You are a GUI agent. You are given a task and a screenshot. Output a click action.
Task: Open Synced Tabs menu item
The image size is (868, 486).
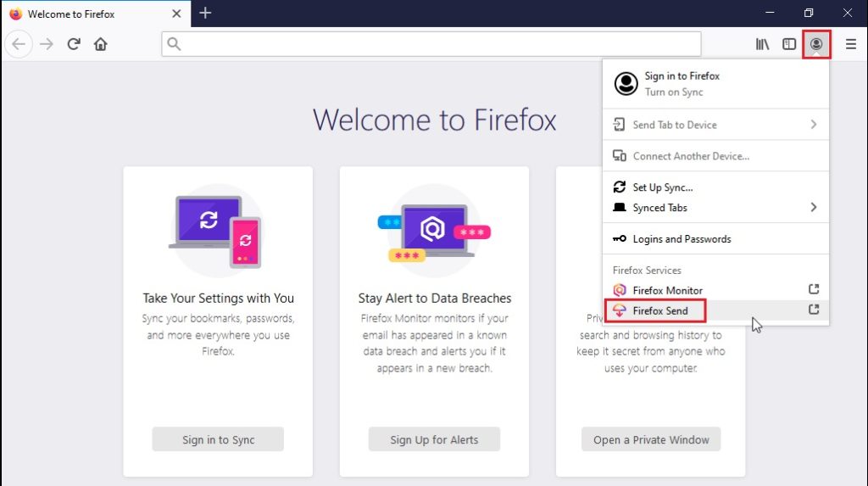[x=715, y=207]
